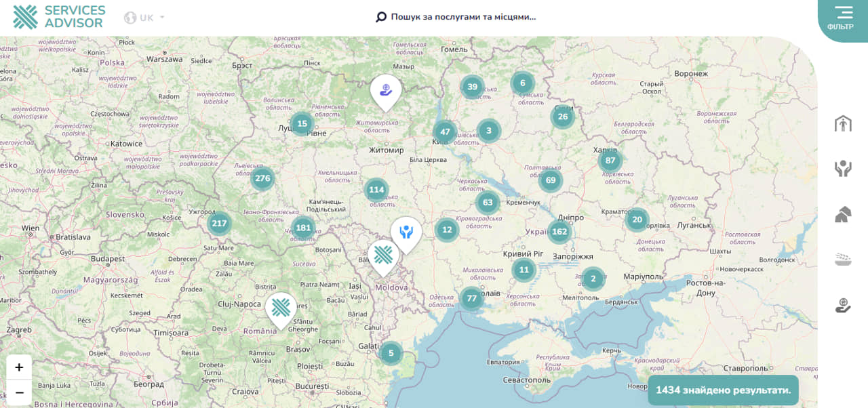
Task: Select the hands-holding-person protection category icon
Action: (x=843, y=169)
